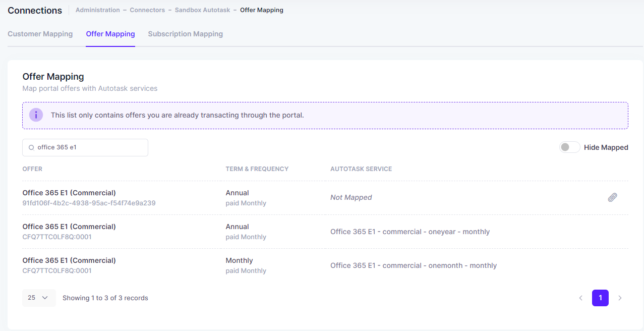Select the Not Mapped service cell
The image size is (644, 331).
click(351, 197)
